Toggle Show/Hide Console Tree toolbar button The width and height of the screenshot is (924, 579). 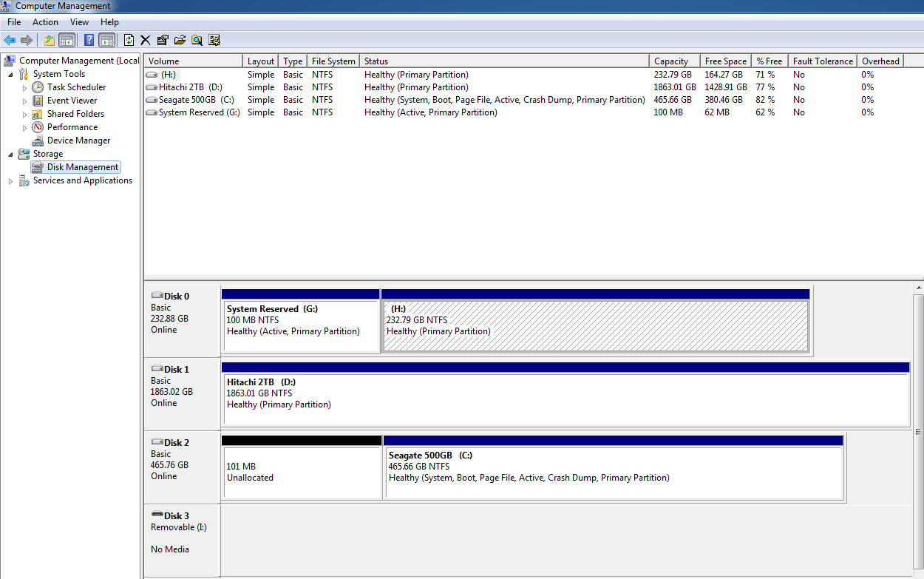(x=67, y=40)
